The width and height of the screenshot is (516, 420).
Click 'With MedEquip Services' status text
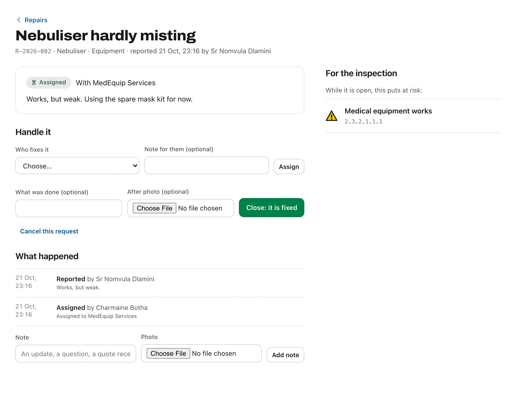click(116, 83)
